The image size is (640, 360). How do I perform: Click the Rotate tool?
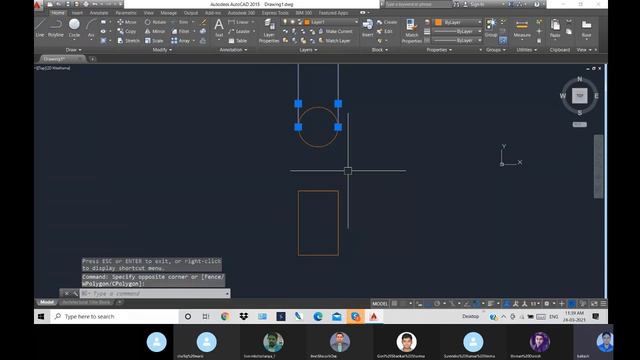coord(155,22)
